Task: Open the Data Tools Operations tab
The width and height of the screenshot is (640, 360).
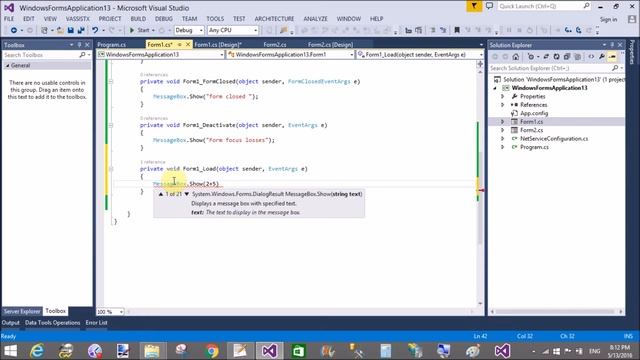Action: click(53, 322)
